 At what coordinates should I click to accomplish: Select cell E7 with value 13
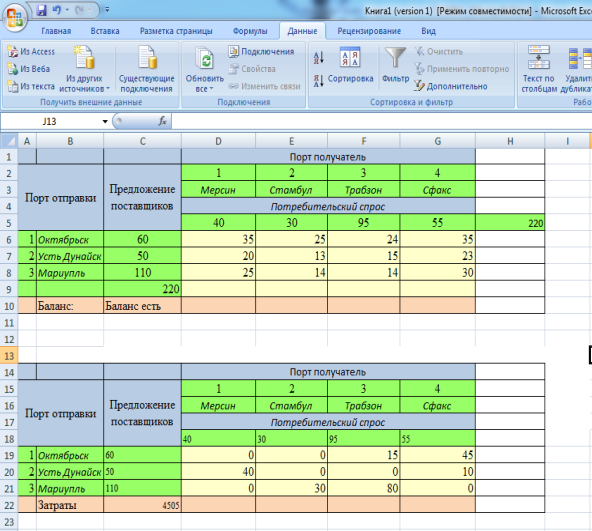pyautogui.click(x=291, y=256)
